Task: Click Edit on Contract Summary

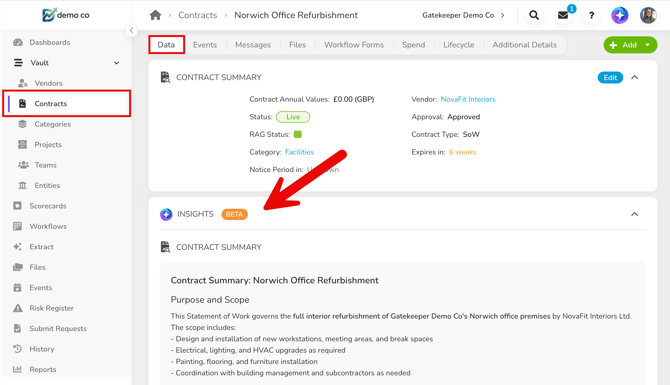Action: (610, 78)
